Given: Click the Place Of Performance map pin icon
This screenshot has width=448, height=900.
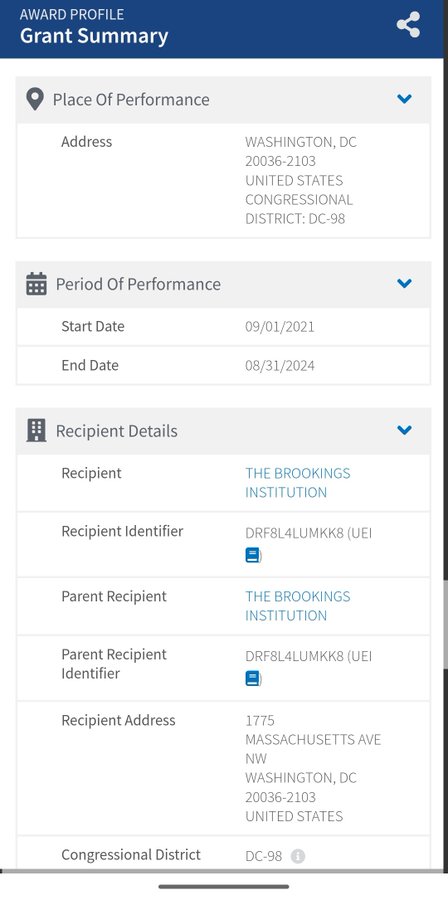Looking at the screenshot, I should tap(35, 99).
